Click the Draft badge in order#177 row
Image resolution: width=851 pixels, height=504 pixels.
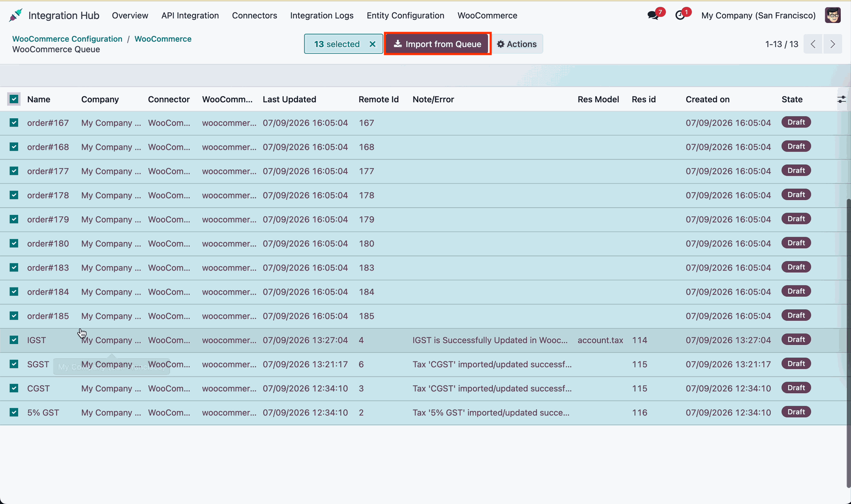pos(796,171)
